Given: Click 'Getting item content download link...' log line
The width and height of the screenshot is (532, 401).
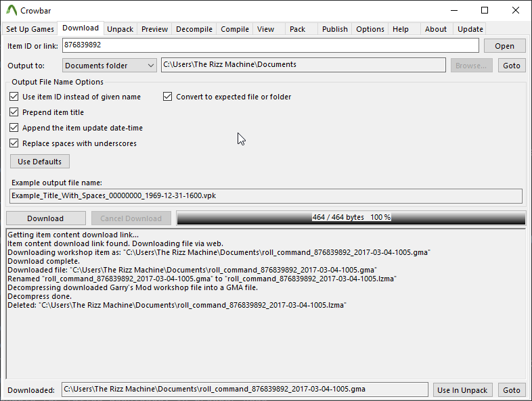Looking at the screenshot, I should pos(73,235).
